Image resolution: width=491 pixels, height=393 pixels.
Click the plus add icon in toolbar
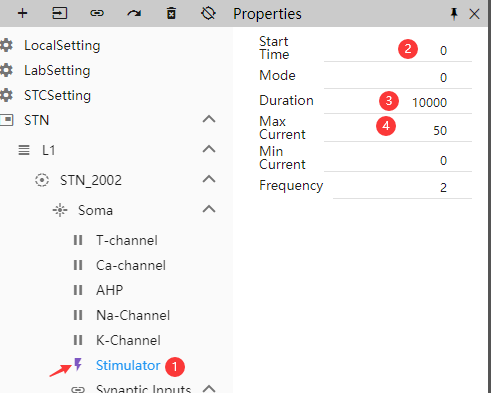pos(22,13)
